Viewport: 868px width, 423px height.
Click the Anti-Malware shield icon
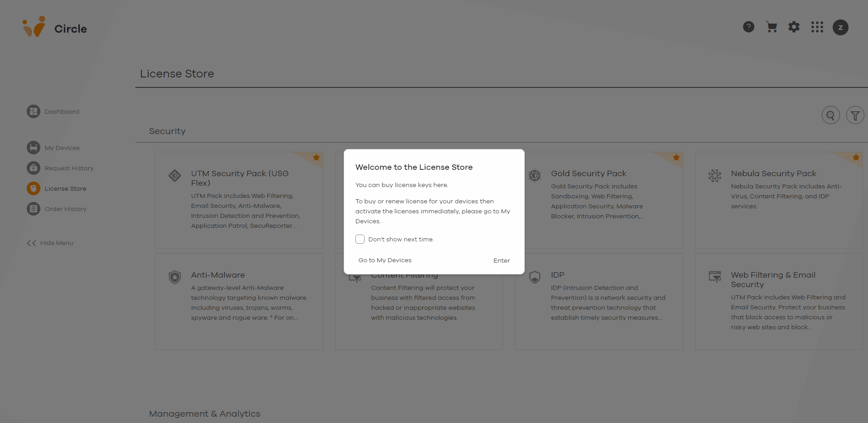pyautogui.click(x=174, y=277)
